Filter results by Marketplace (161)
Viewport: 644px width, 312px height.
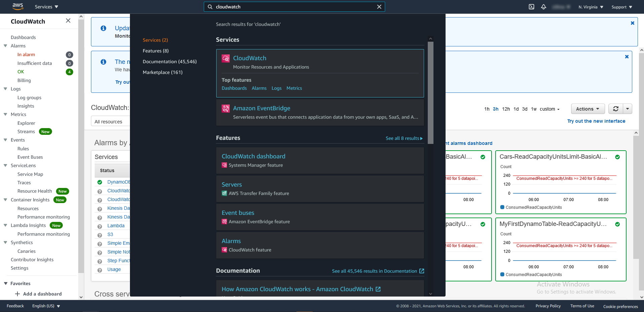[163, 72]
